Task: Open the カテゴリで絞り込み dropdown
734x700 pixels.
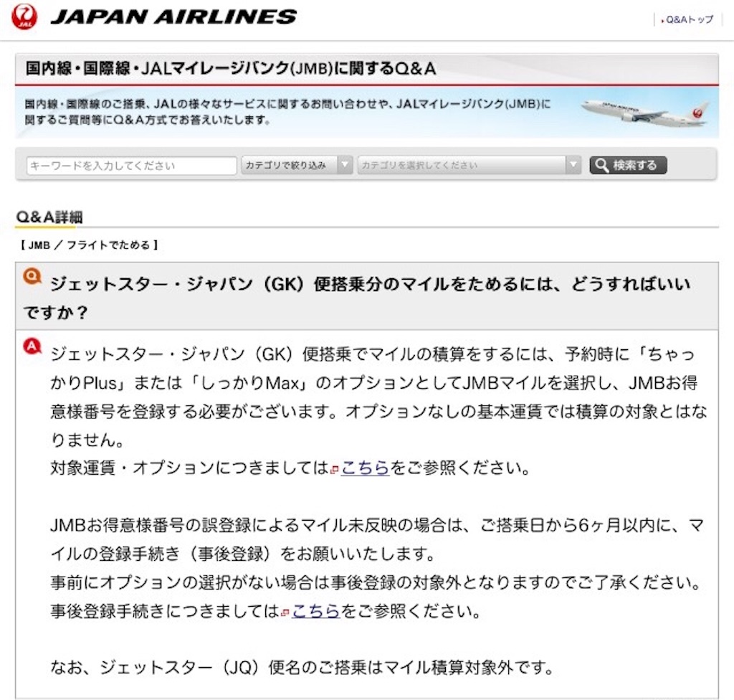Action: pyautogui.click(x=297, y=166)
